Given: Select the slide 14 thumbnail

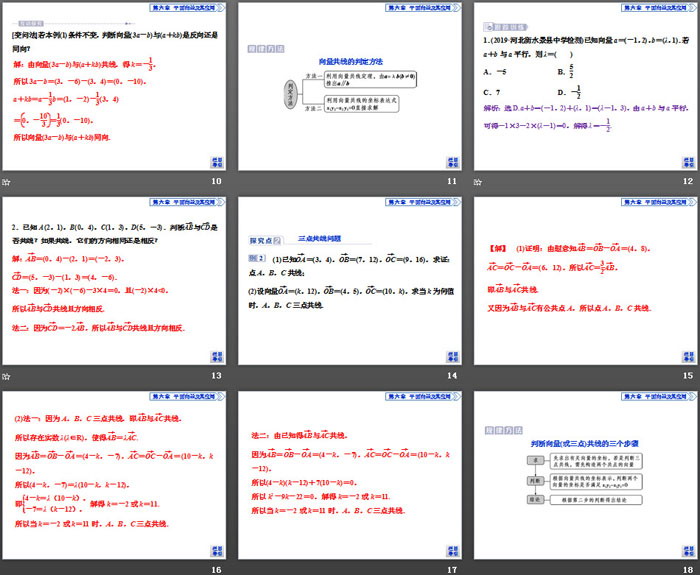Looking at the screenshot, I should (x=350, y=281).
